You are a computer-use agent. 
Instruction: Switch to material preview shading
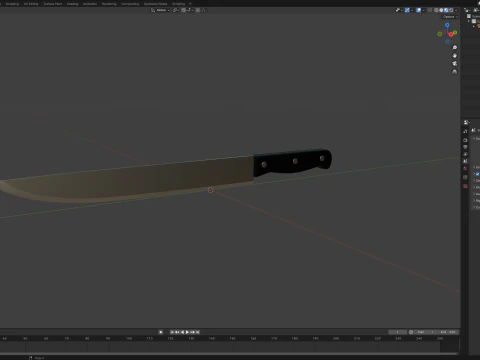tap(446, 10)
